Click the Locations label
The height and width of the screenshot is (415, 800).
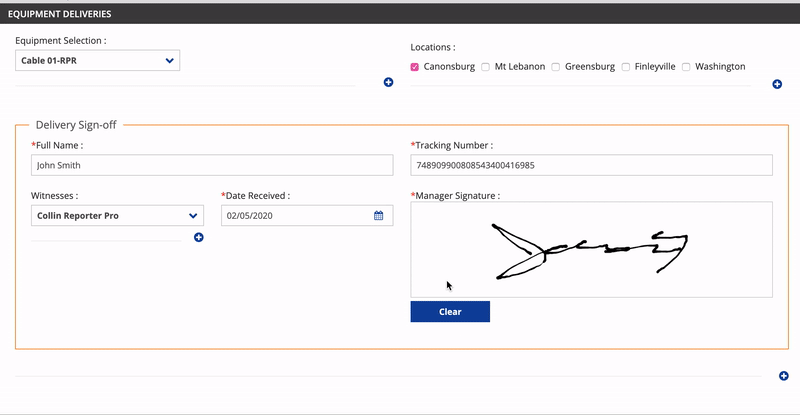(433, 47)
